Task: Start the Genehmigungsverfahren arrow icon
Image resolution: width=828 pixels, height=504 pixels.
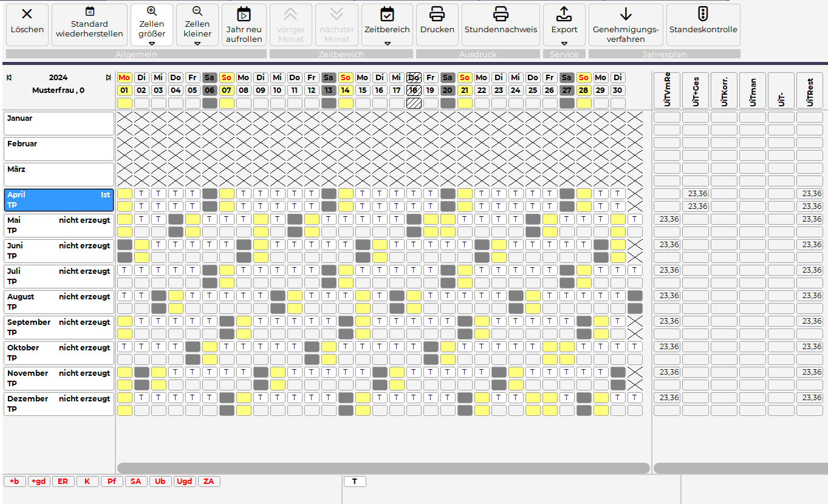Action: click(x=625, y=14)
